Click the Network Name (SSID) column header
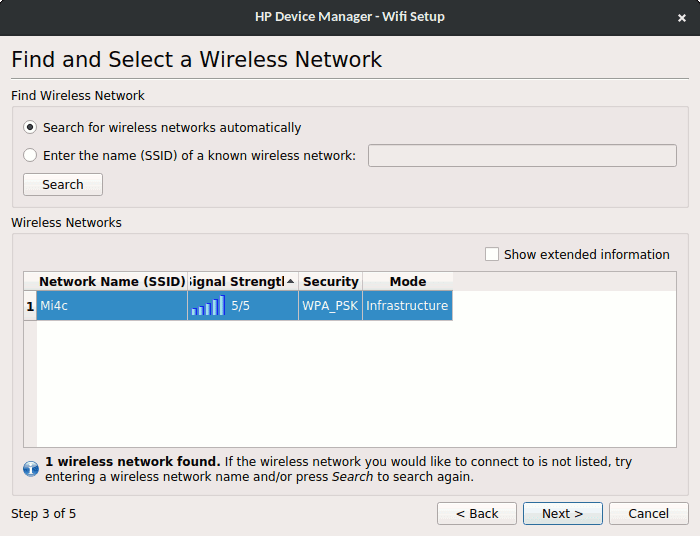The image size is (700, 536). coord(112,282)
